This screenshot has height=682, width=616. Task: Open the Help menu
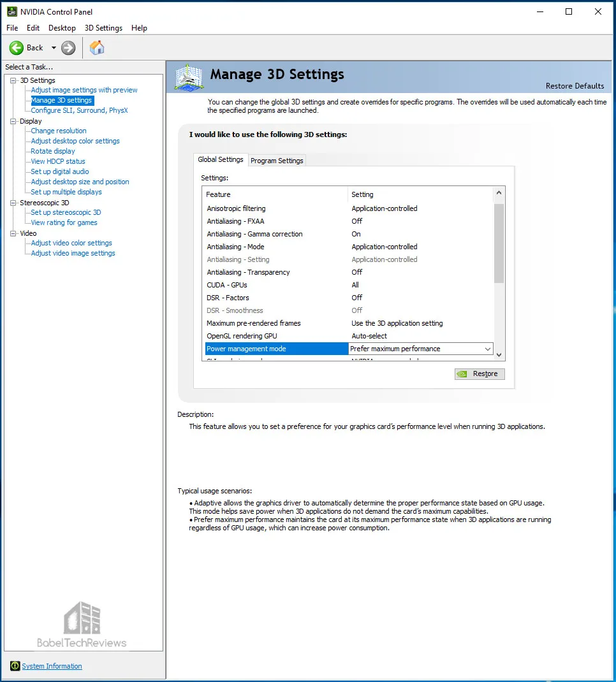click(x=139, y=28)
